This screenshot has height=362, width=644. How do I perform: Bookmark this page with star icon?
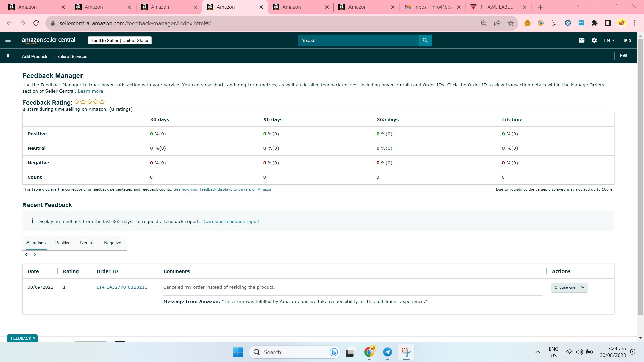pyautogui.click(x=511, y=23)
